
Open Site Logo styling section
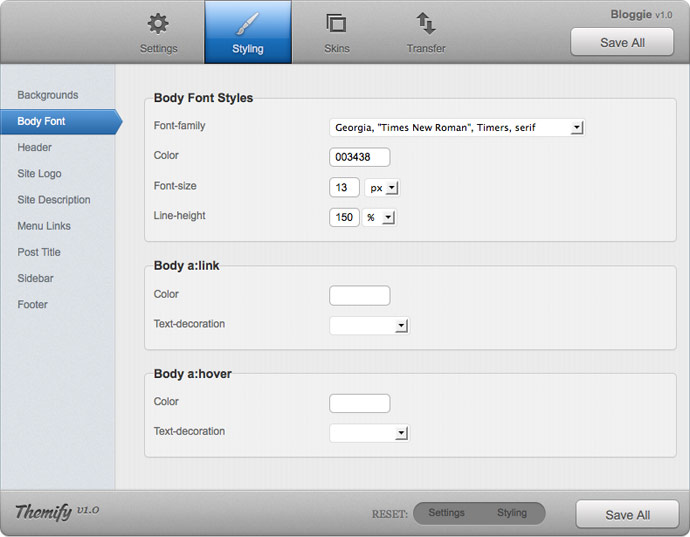coord(39,173)
